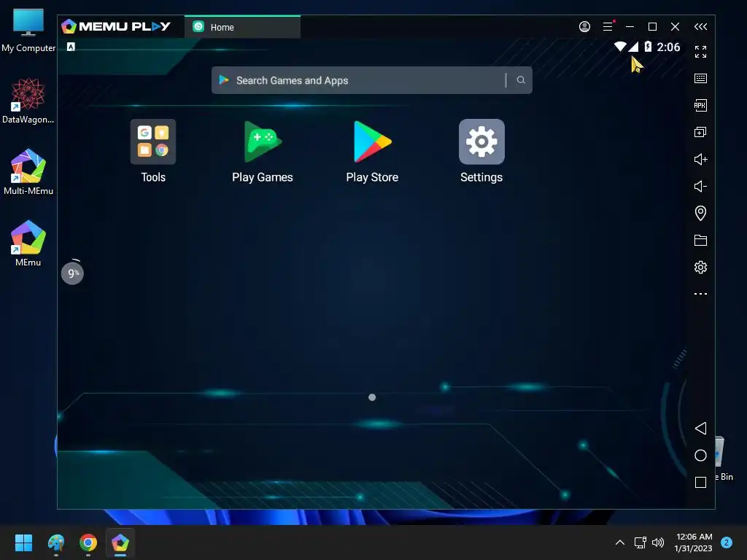Open shared folder sidebar icon
This screenshot has width=747, height=560.
[700, 240]
